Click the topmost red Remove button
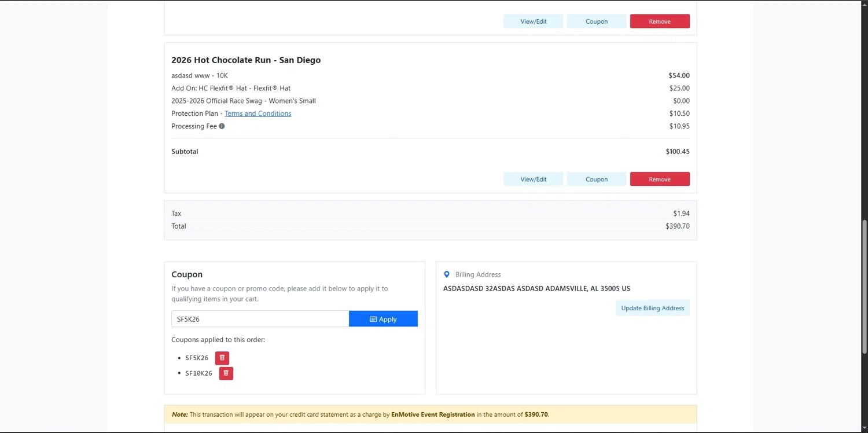Screen dimensions: 868x433 (660, 21)
